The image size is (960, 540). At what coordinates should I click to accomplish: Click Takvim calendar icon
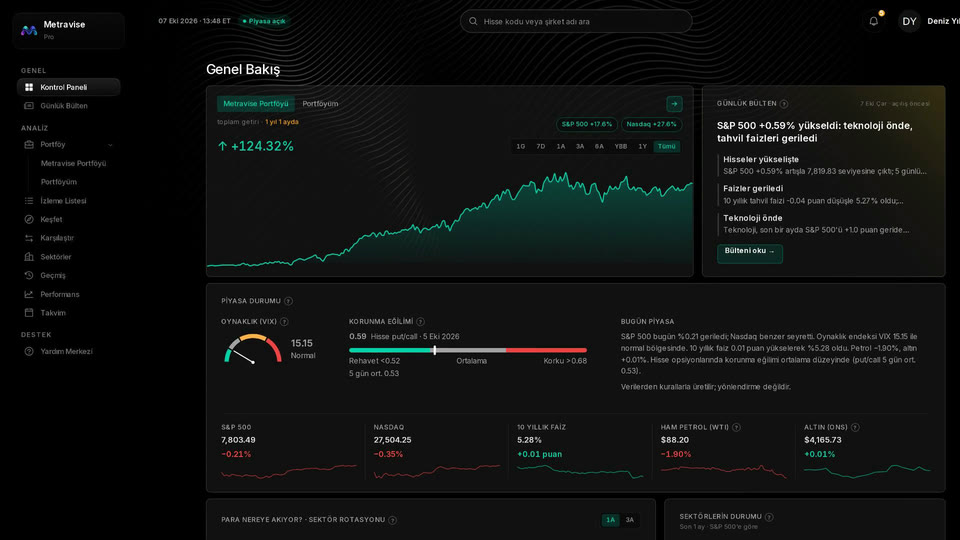[x=29, y=313]
